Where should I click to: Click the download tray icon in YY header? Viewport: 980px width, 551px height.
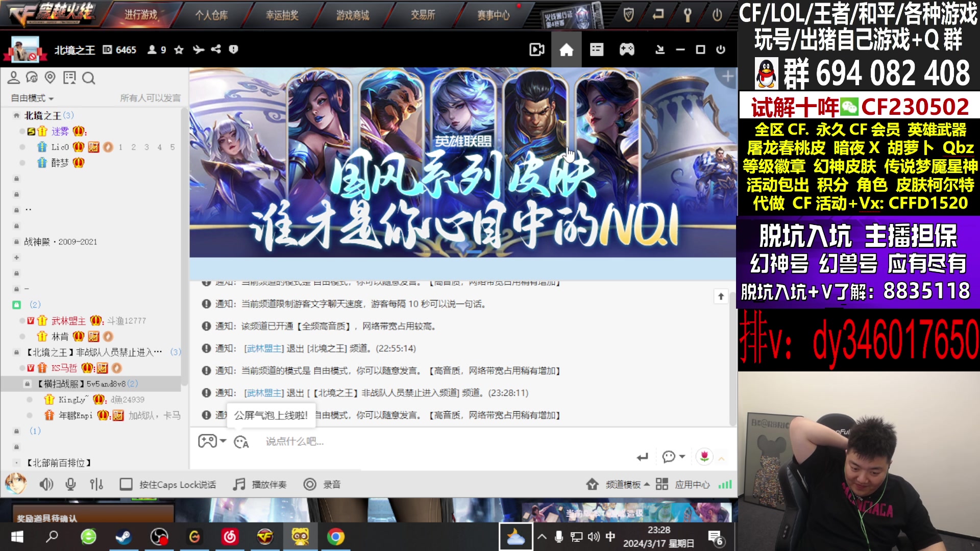pyautogui.click(x=660, y=49)
